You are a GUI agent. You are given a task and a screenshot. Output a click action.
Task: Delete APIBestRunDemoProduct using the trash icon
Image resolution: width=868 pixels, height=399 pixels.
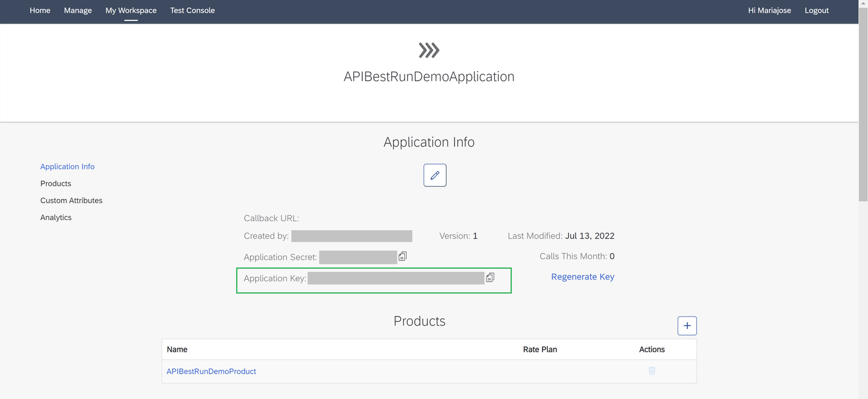(652, 371)
